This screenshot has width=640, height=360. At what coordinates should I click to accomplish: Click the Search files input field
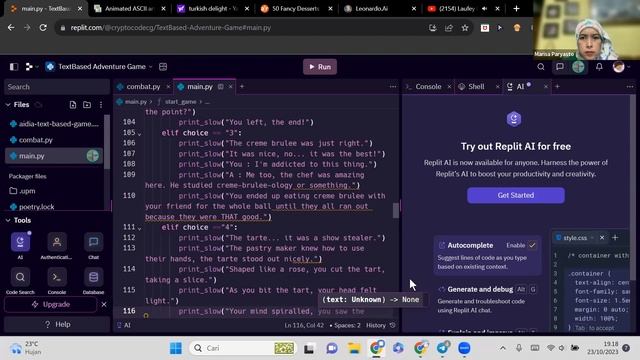pyautogui.click(x=57, y=87)
